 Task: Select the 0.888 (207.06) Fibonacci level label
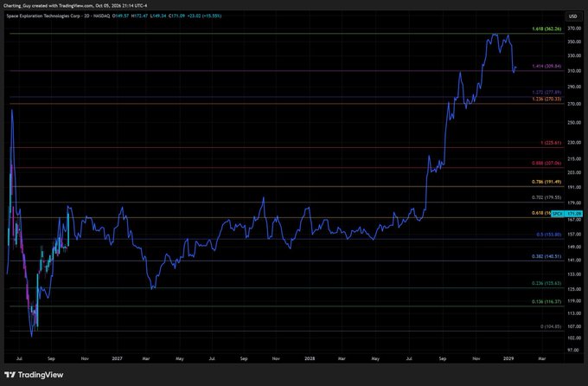(546, 163)
